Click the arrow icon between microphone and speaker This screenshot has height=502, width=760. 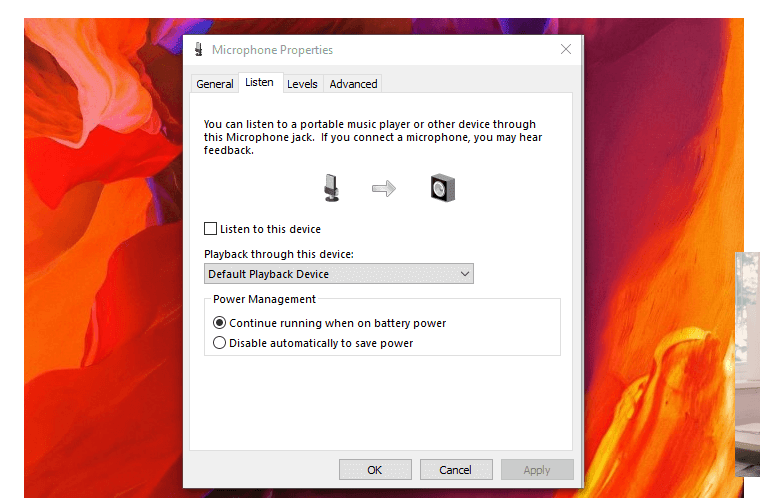[384, 188]
